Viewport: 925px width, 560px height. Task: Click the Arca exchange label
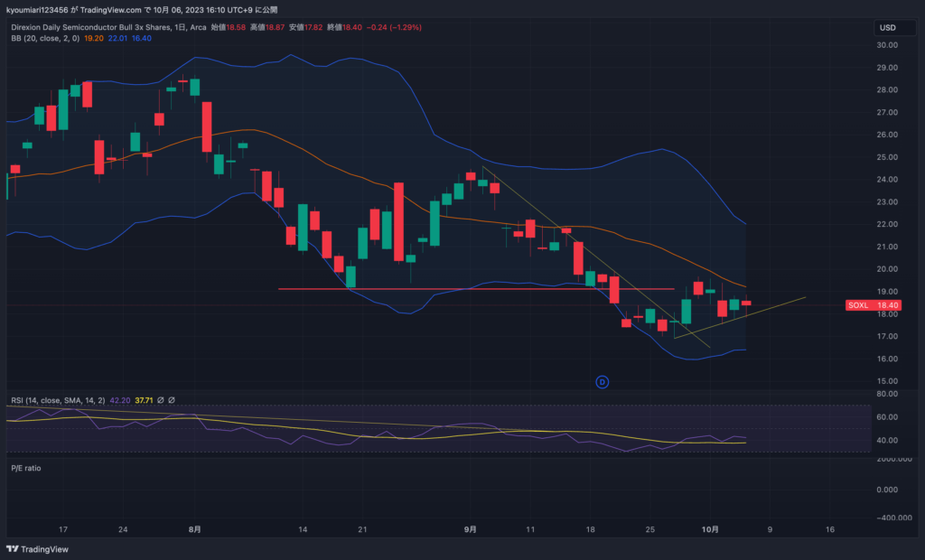point(198,27)
